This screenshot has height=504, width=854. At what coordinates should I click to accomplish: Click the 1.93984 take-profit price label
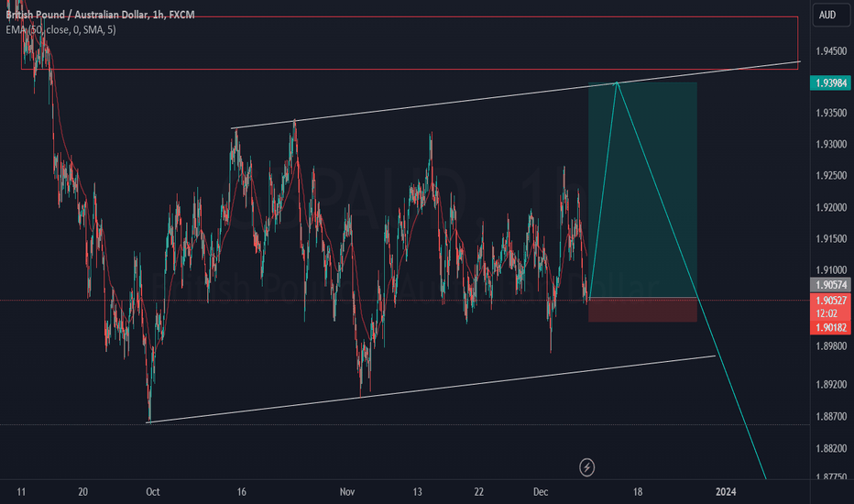click(x=830, y=82)
